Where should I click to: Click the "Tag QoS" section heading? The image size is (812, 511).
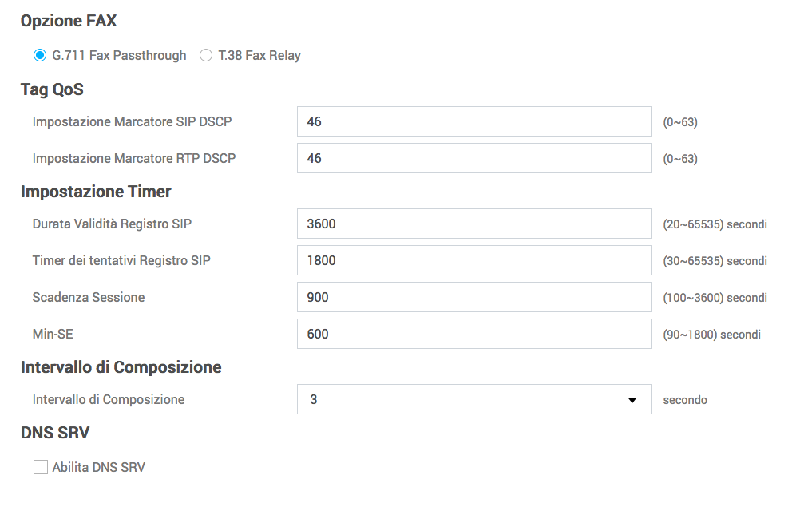52,89
